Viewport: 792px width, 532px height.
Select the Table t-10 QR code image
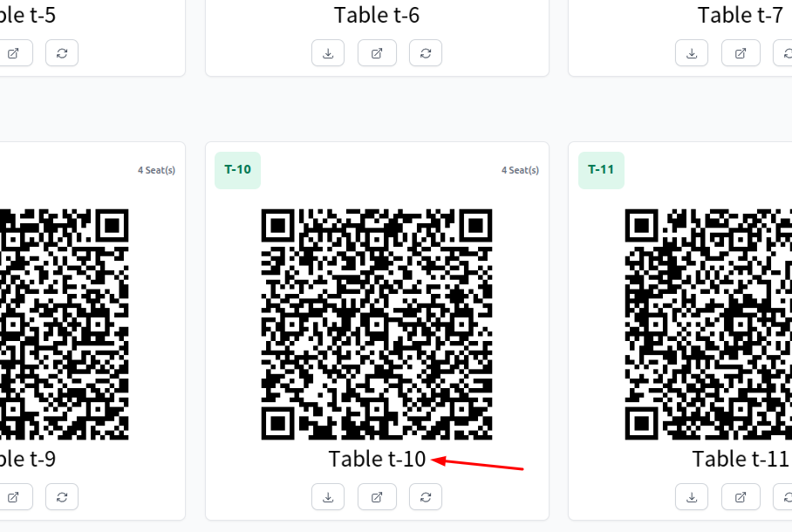[x=377, y=324]
